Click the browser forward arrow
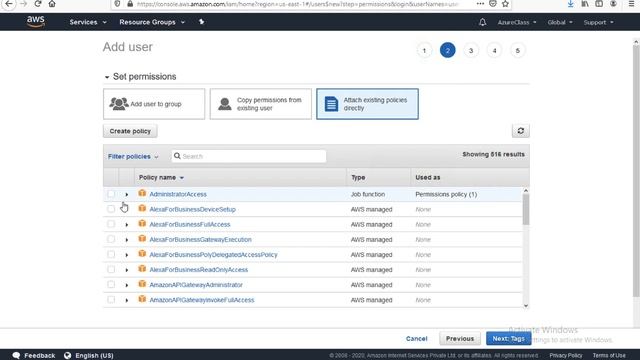 (23, 4)
